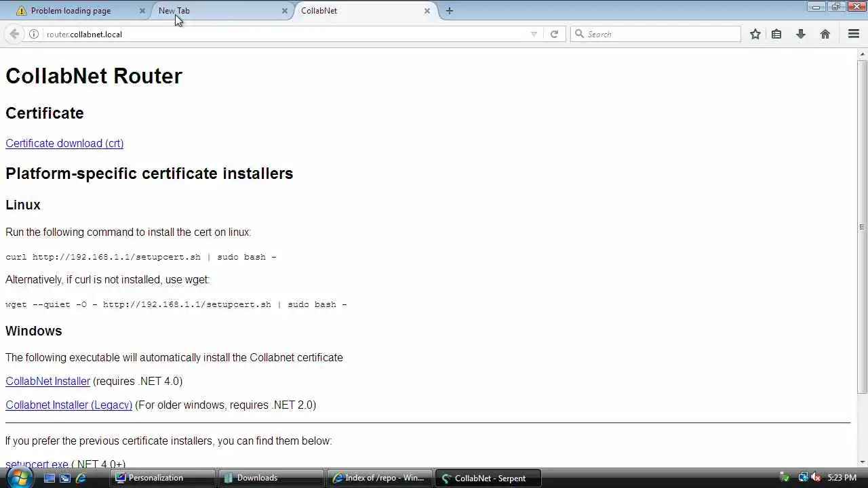
Task: Open the hamburger menu
Action: 854,34
